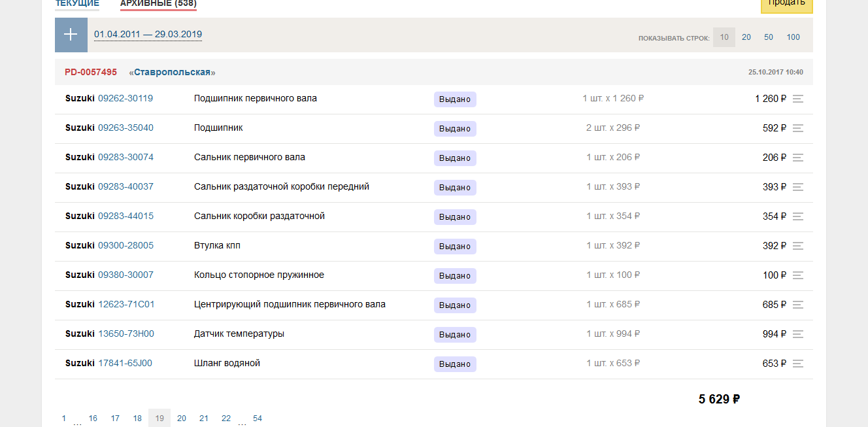
Task: Open row menu icon for part 09263-35040
Action: point(797,128)
